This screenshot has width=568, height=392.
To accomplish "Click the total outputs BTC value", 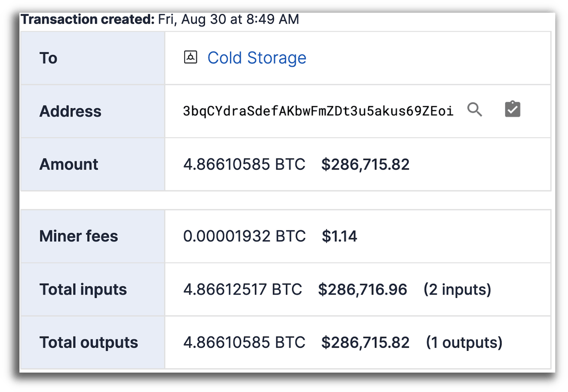I will pos(244,342).
